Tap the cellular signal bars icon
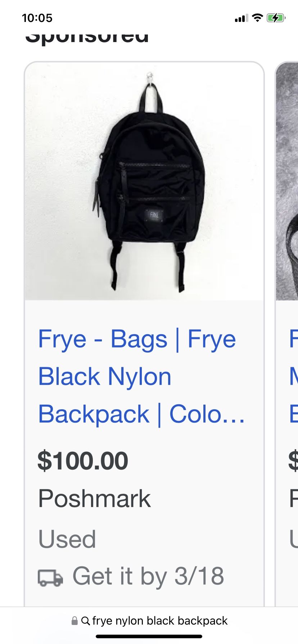 point(241,18)
